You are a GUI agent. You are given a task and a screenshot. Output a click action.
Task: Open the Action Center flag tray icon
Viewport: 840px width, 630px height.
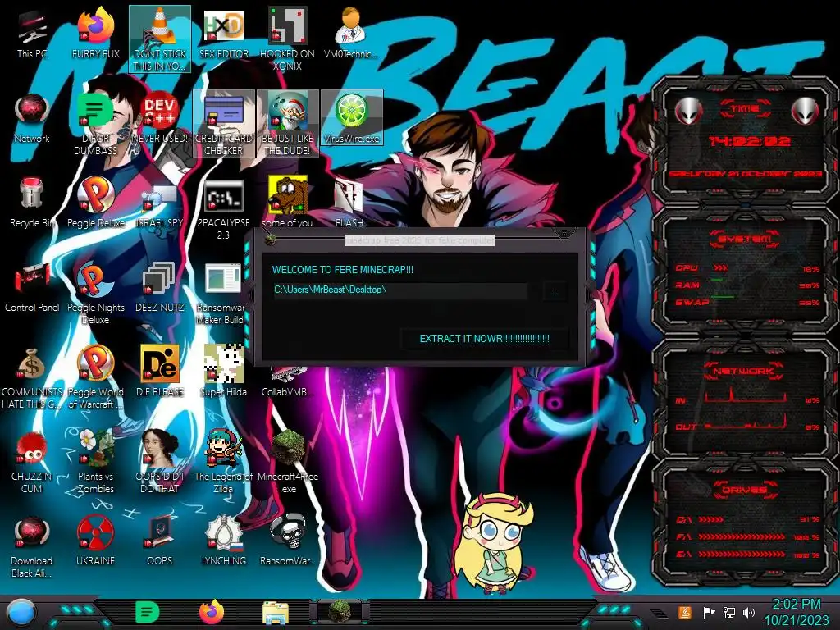709,612
